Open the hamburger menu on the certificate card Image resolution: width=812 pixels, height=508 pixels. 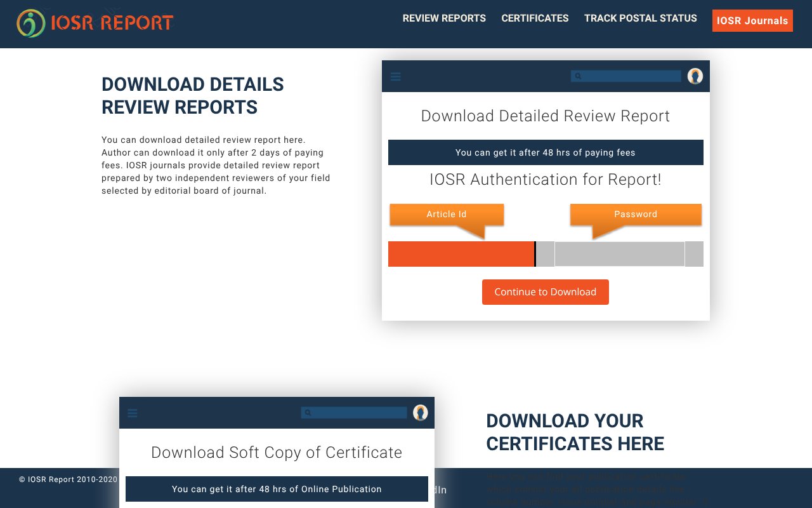pos(132,413)
